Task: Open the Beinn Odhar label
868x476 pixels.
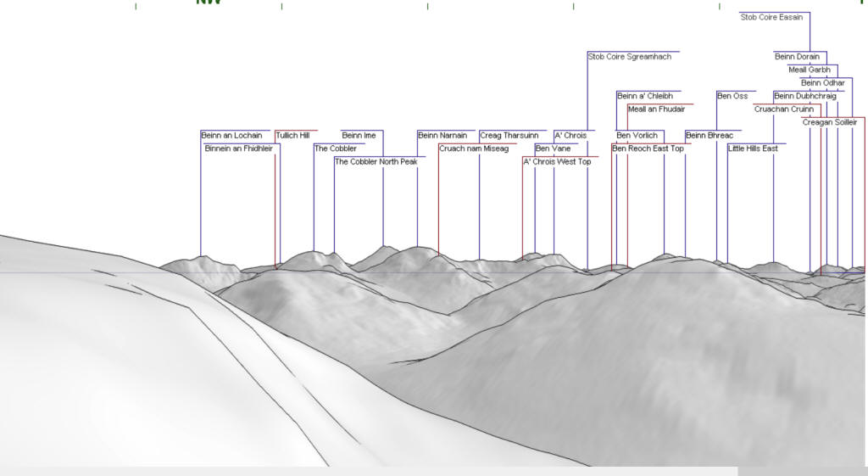Action: (x=822, y=83)
